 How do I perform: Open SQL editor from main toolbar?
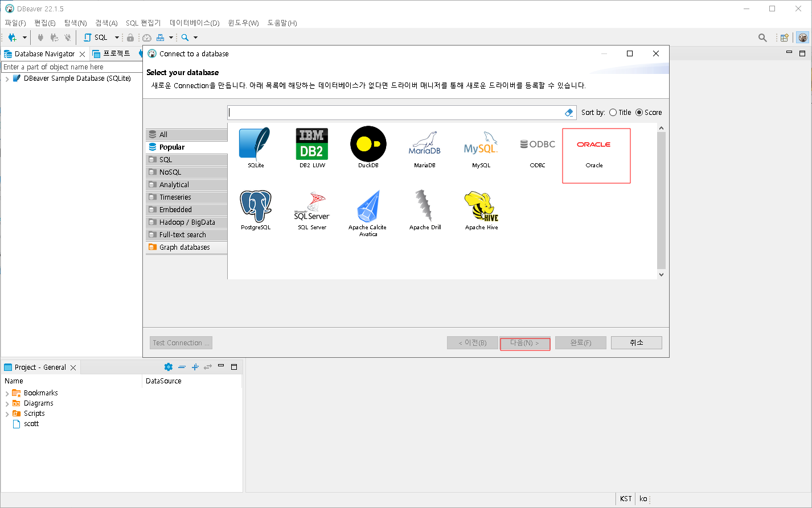[x=96, y=38]
